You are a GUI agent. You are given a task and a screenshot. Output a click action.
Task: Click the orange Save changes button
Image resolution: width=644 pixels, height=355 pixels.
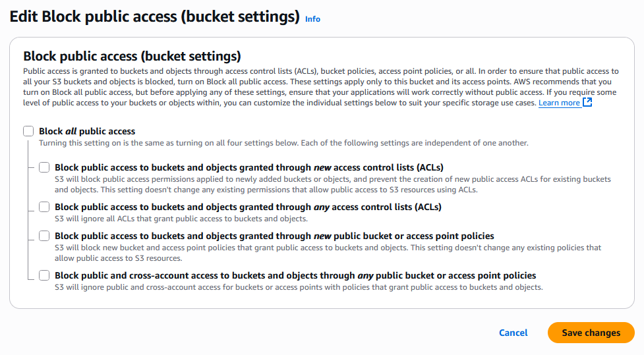pyautogui.click(x=591, y=333)
